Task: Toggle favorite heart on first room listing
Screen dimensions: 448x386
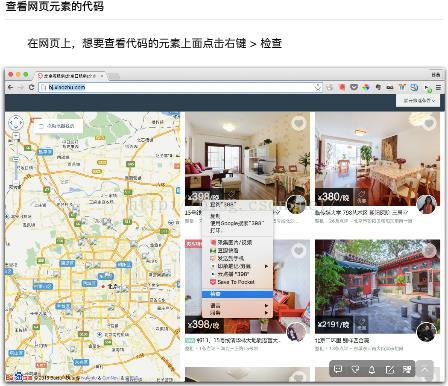Action: (299, 123)
